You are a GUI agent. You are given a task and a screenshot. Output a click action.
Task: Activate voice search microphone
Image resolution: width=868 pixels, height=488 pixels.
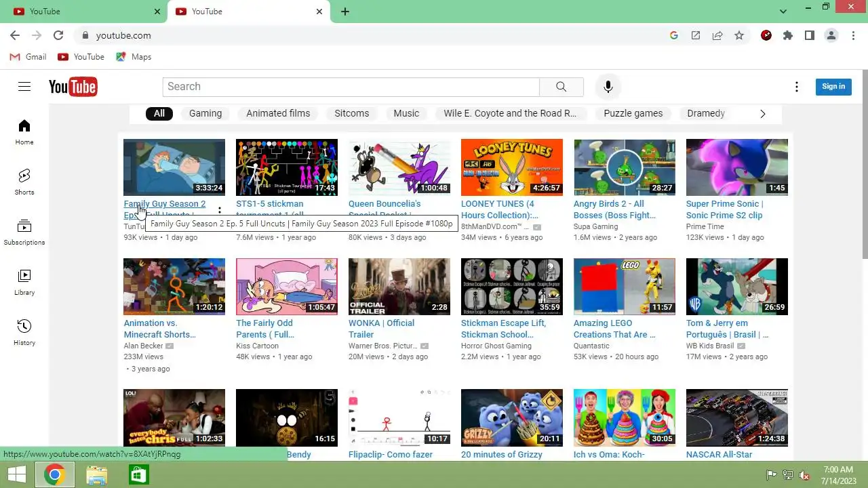pos(608,87)
